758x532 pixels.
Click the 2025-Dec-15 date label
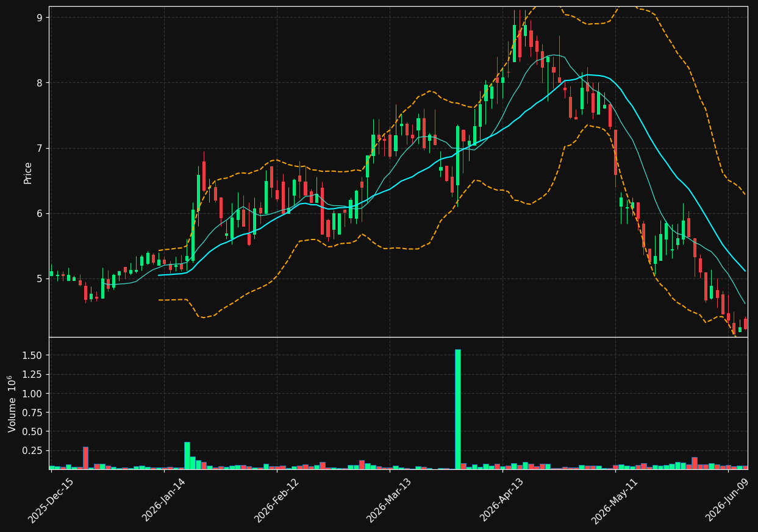pos(51,500)
